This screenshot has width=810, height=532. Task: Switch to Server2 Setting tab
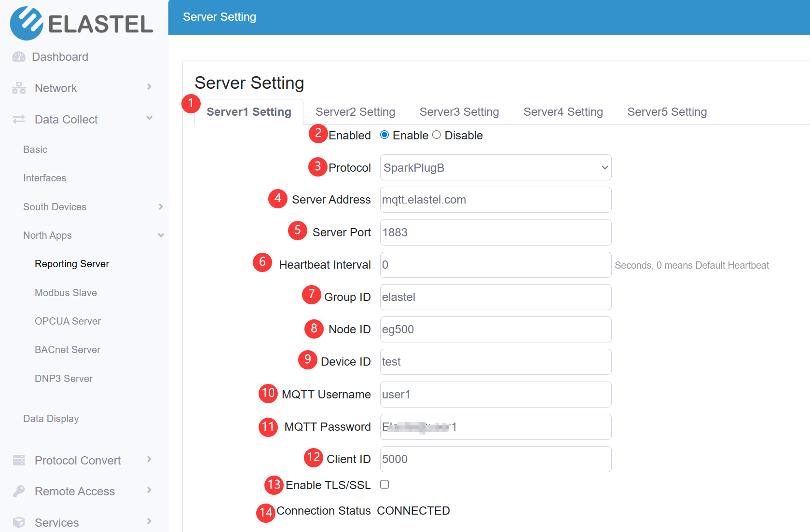355,112
